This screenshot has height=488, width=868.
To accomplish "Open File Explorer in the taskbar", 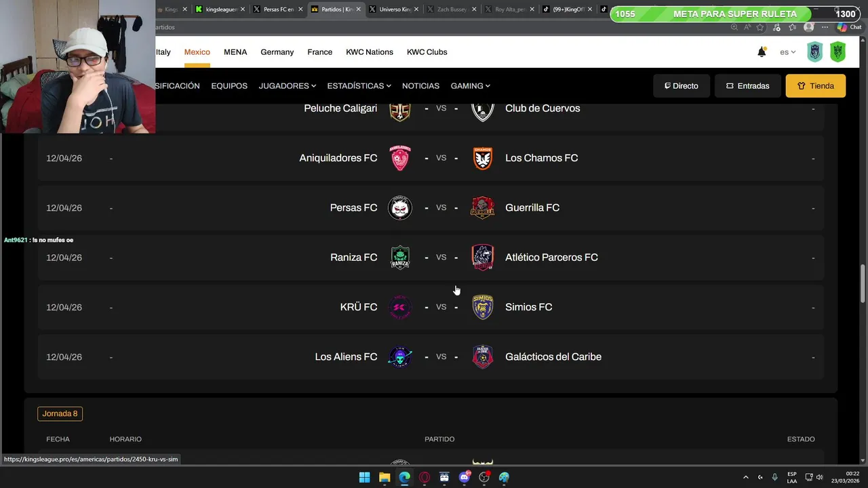I will click(x=384, y=477).
